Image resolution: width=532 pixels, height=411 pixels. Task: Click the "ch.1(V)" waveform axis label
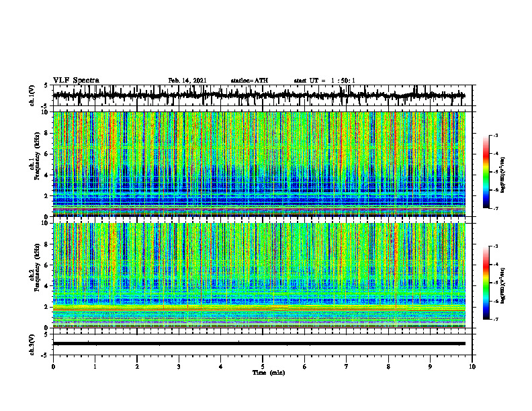[x=32, y=95]
